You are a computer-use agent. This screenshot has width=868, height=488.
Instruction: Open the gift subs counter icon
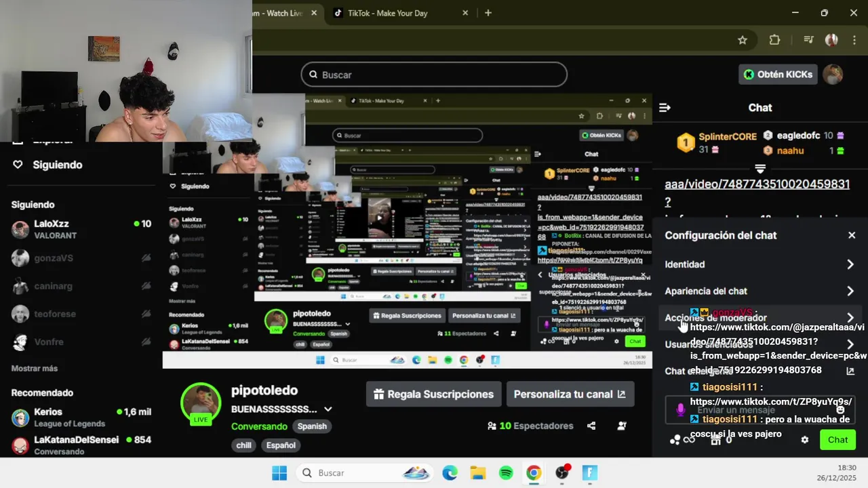point(720,440)
